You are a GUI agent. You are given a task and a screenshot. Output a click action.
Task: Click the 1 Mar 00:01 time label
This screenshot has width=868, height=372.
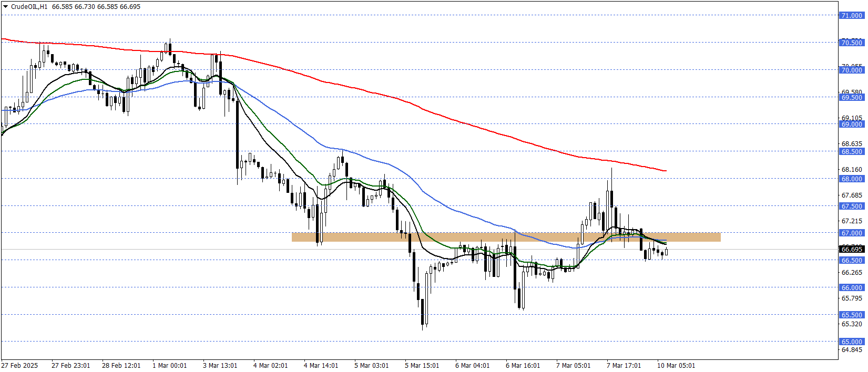(x=169, y=365)
